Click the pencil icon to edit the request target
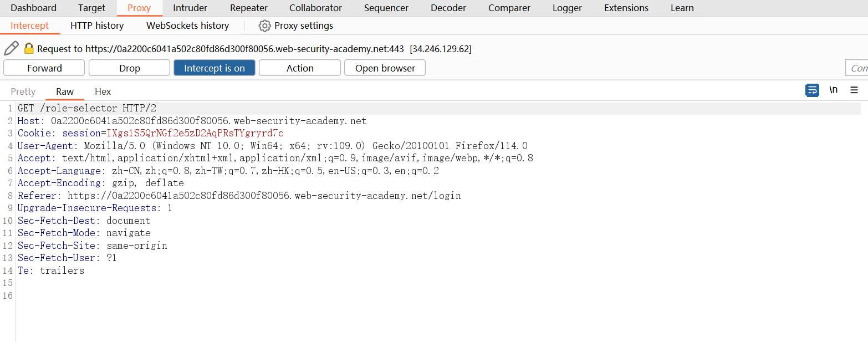The width and height of the screenshot is (868, 342). point(11,48)
